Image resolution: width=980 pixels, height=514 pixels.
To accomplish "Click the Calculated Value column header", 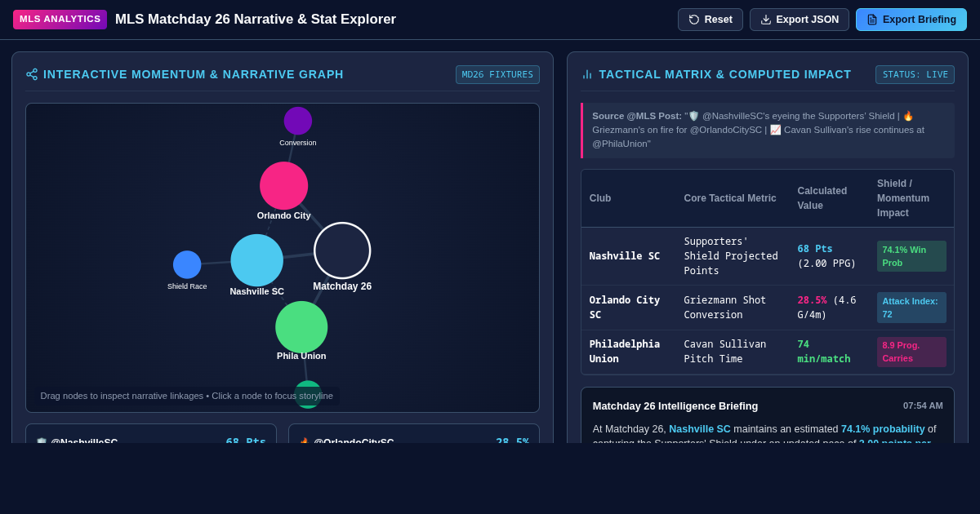I will pos(822,198).
